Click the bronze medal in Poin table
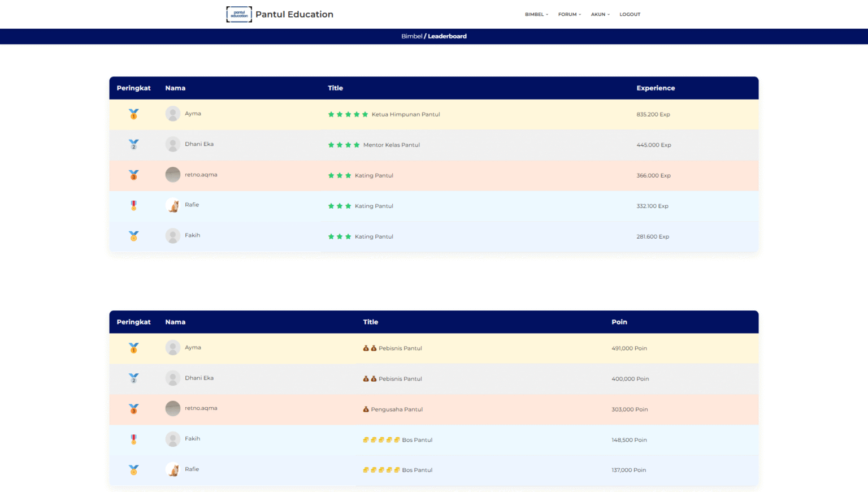The image size is (868, 492). (x=133, y=409)
